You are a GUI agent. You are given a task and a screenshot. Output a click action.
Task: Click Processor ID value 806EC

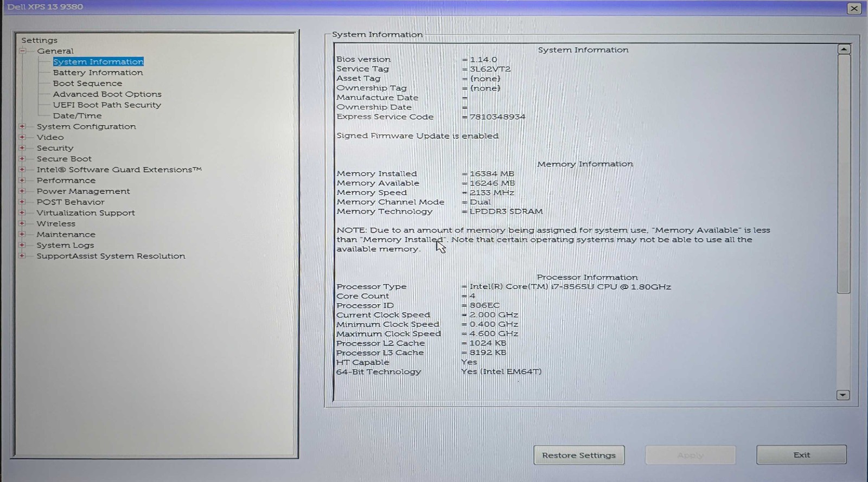(484, 306)
